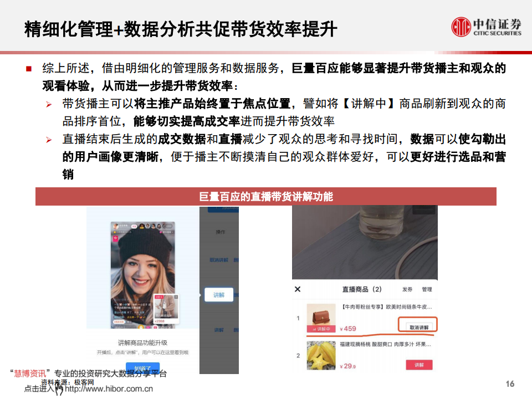Click the red banner 巨量百应的直播带货讲解功能

click(x=266, y=196)
